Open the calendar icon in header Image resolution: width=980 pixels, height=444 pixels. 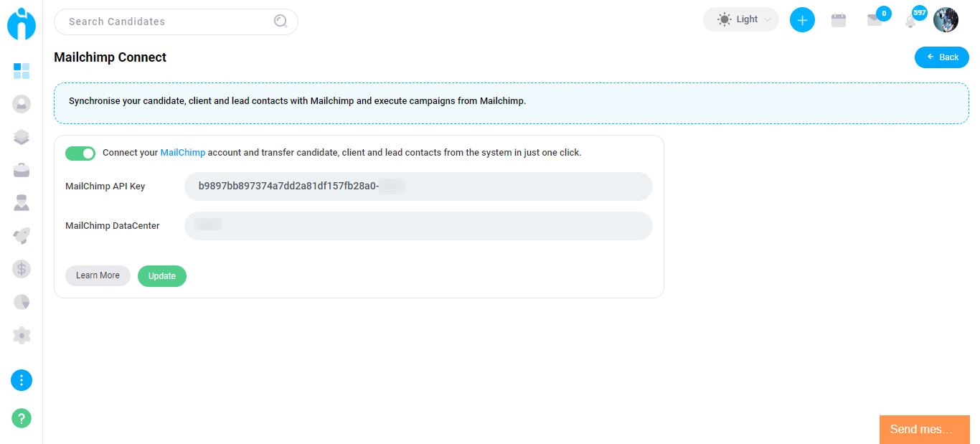[838, 20]
